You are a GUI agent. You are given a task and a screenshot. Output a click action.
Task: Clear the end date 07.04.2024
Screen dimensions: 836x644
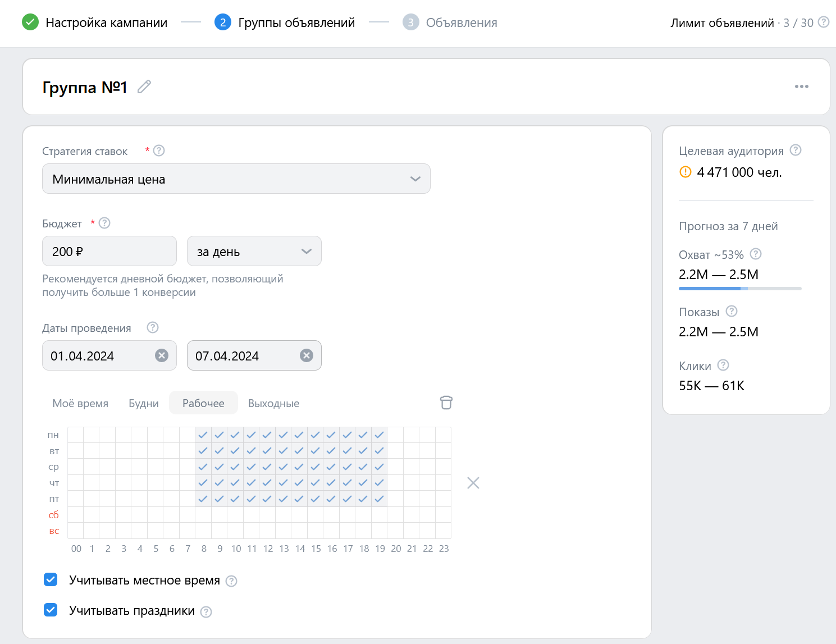(x=307, y=355)
